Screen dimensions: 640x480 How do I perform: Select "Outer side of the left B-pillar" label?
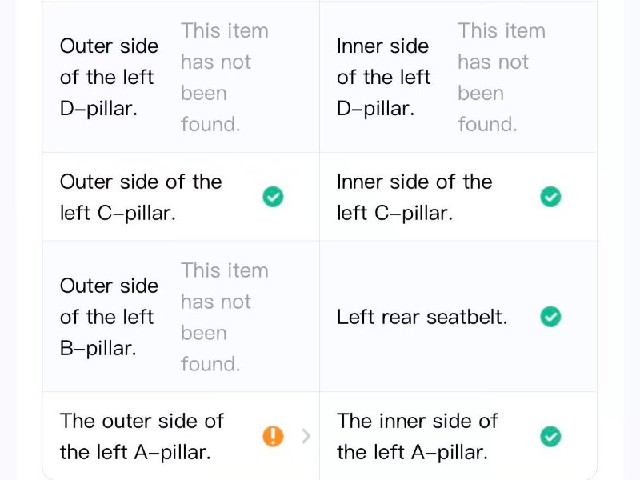click(109, 317)
